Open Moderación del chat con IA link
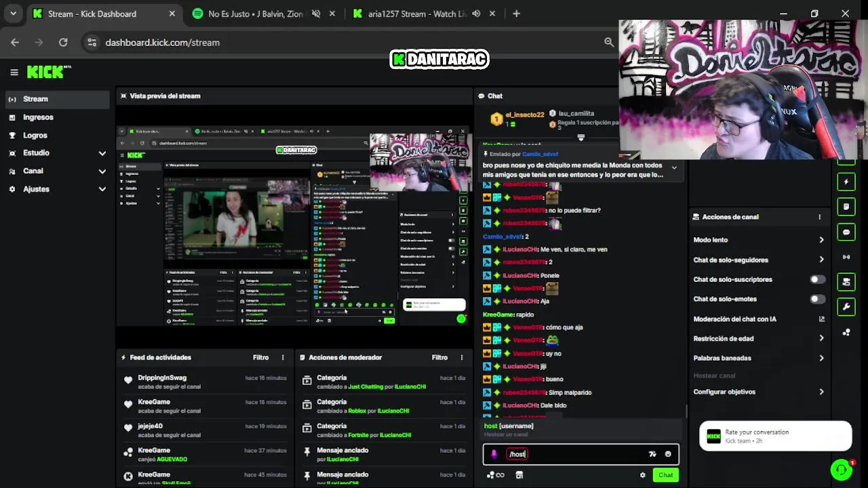 pos(759,319)
